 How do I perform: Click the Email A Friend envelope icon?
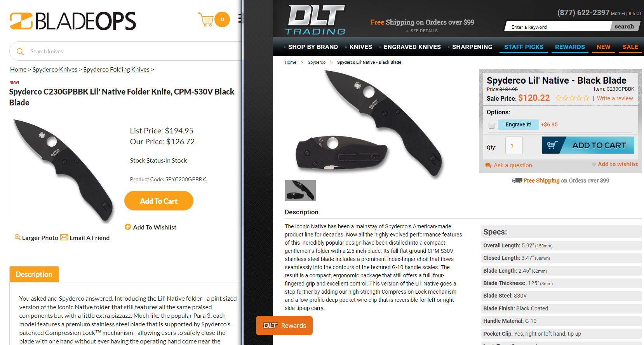[x=64, y=237]
